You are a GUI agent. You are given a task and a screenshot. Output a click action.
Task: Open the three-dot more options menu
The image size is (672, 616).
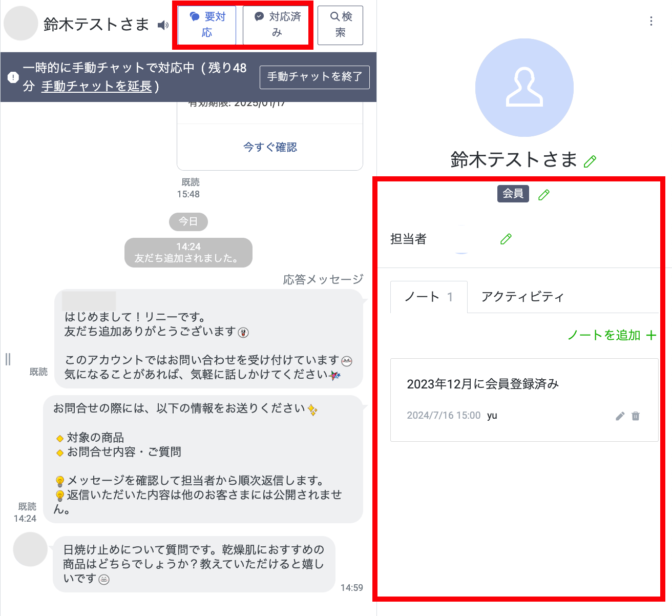(651, 21)
